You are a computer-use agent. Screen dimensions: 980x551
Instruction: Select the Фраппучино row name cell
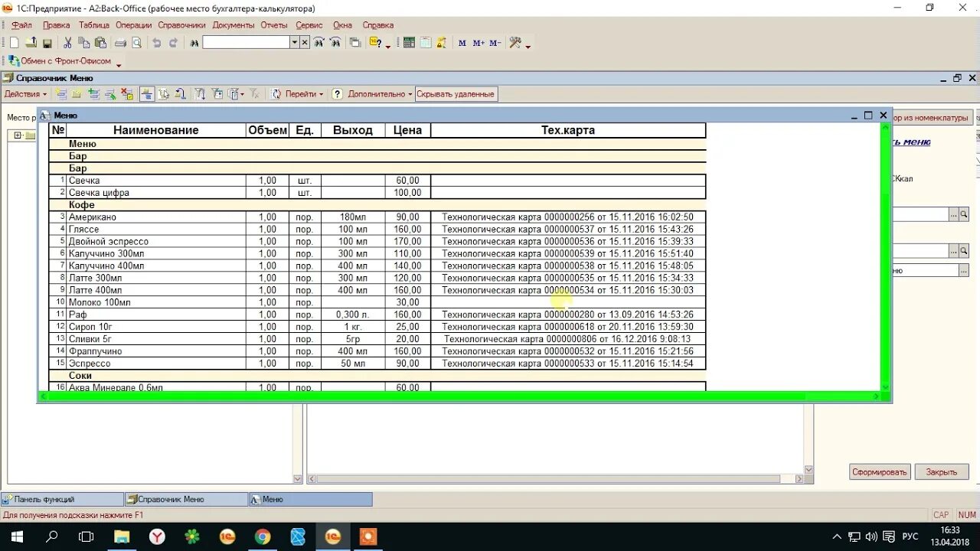coord(156,351)
